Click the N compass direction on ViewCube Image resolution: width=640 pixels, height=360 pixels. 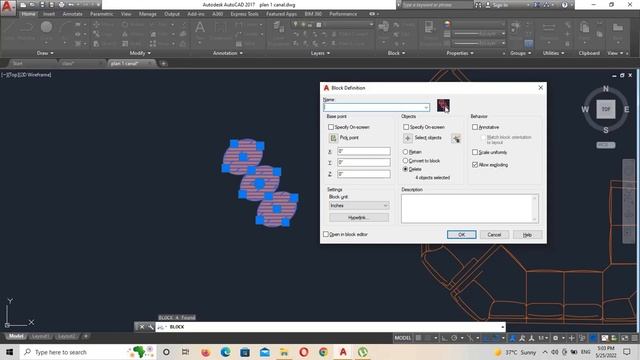click(x=606, y=89)
